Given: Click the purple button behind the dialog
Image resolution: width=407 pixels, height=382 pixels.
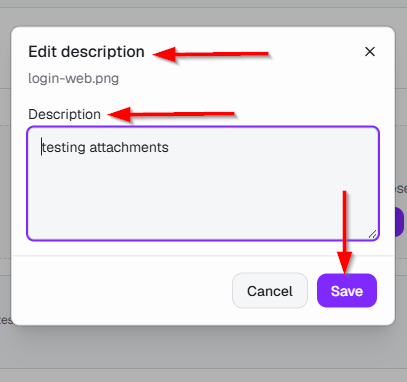Looking at the screenshot, I should [400, 222].
